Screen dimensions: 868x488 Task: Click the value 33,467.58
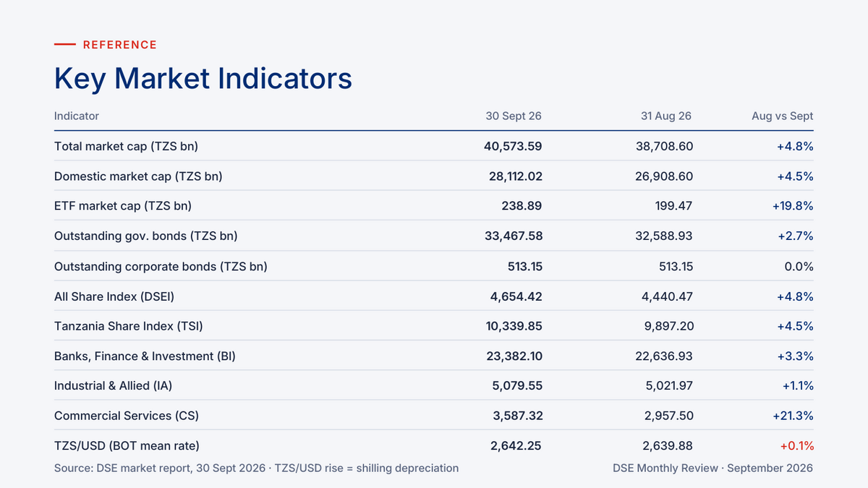click(514, 236)
